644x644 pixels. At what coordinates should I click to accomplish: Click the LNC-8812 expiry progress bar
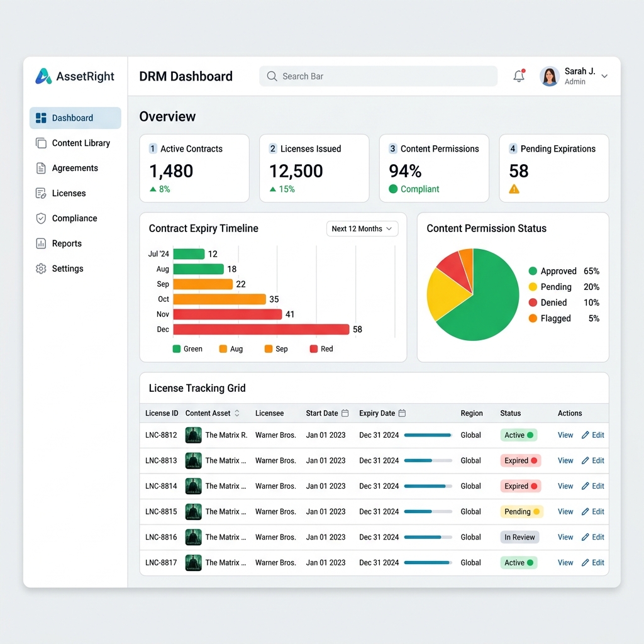428,435
